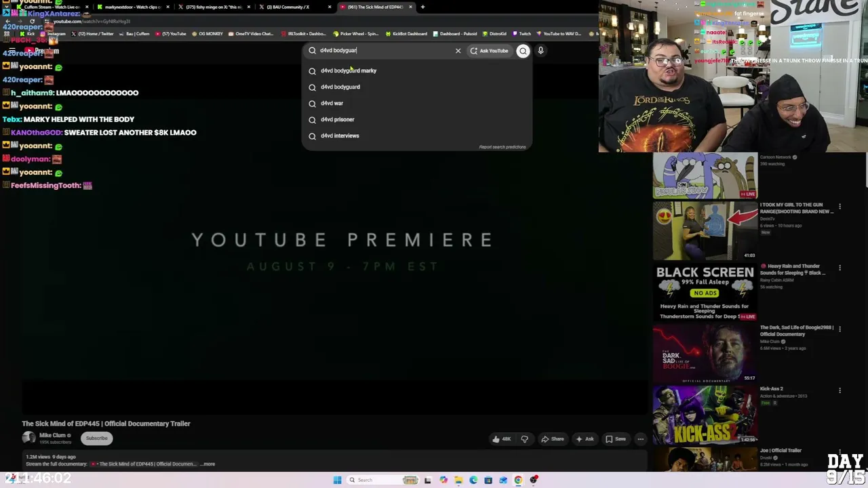
Task: Reload the page with refresh icon
Action: (x=32, y=21)
